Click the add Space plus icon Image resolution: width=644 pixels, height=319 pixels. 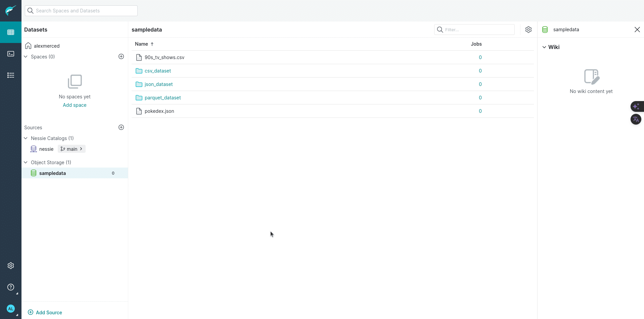click(121, 56)
